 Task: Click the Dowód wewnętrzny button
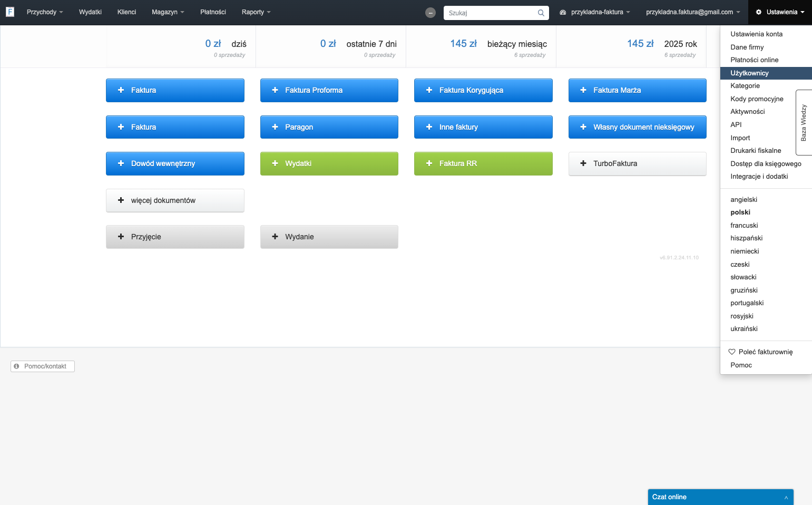tap(175, 163)
